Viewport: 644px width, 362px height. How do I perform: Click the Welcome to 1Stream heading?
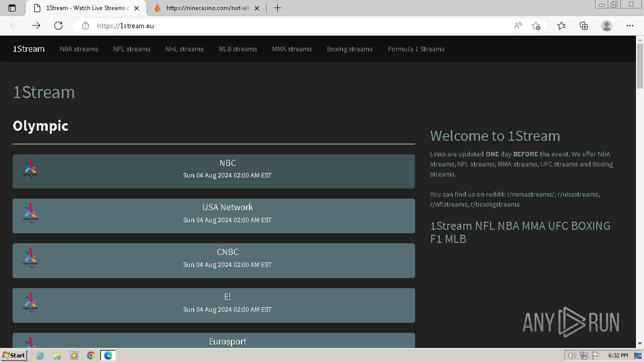(x=495, y=136)
